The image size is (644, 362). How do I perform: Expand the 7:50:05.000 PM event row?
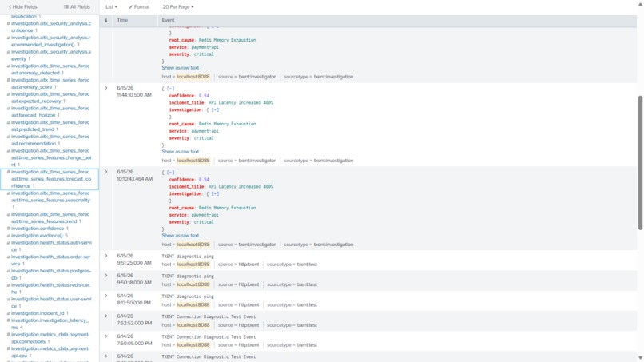(106, 336)
